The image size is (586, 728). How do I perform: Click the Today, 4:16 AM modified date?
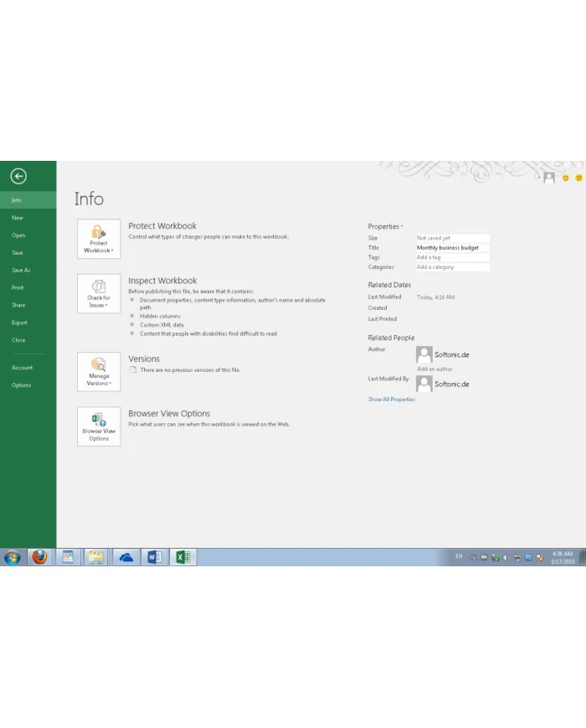(435, 297)
